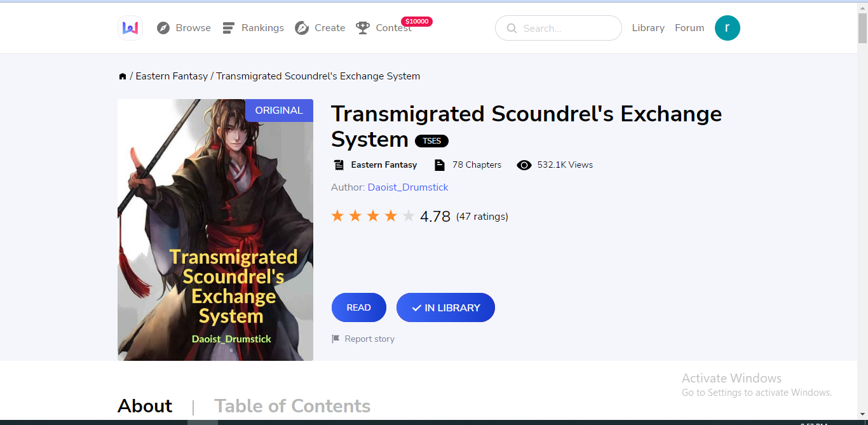The height and width of the screenshot is (425, 868).
Task: Open the user profile avatar menu
Action: 728,28
